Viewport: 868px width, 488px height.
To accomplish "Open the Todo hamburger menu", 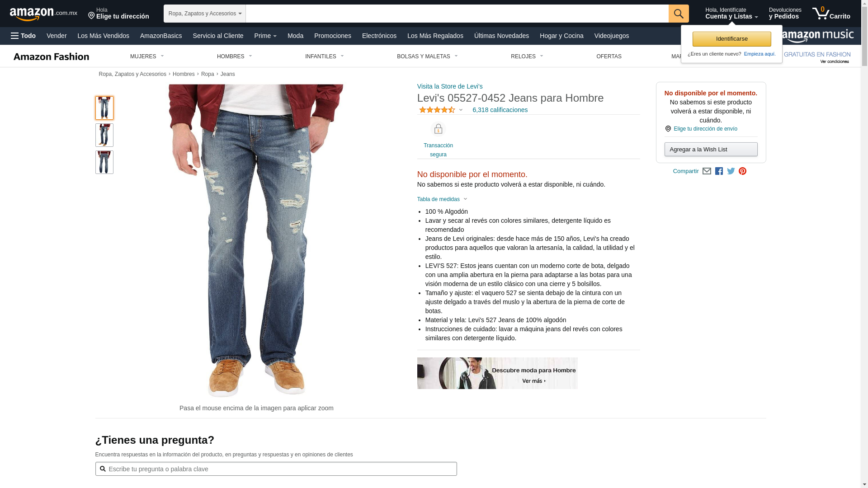I will [24, 36].
